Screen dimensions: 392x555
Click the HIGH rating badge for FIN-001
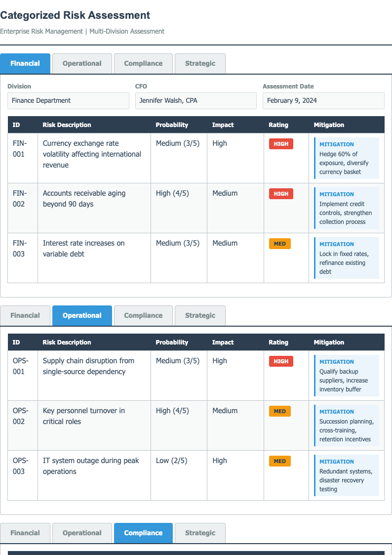[x=281, y=144]
